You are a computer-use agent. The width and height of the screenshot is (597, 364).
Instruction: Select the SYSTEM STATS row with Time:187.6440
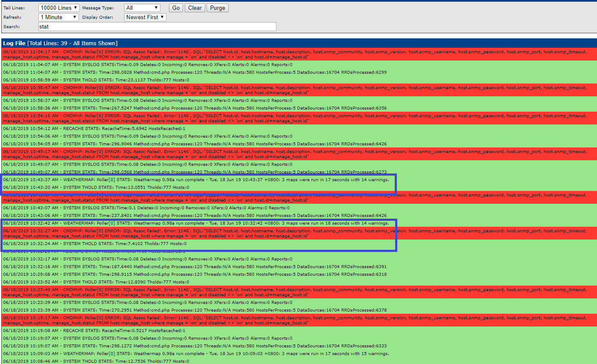pyautogui.click(x=298, y=267)
